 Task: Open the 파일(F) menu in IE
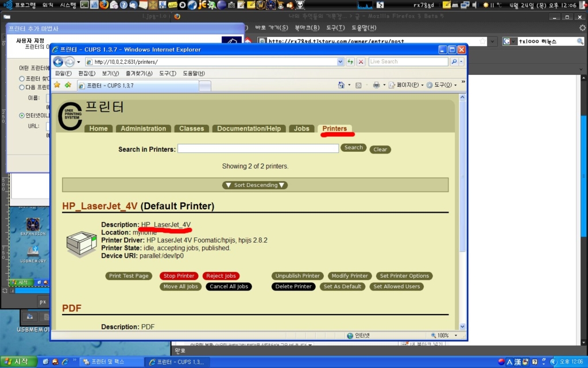pyautogui.click(x=63, y=74)
